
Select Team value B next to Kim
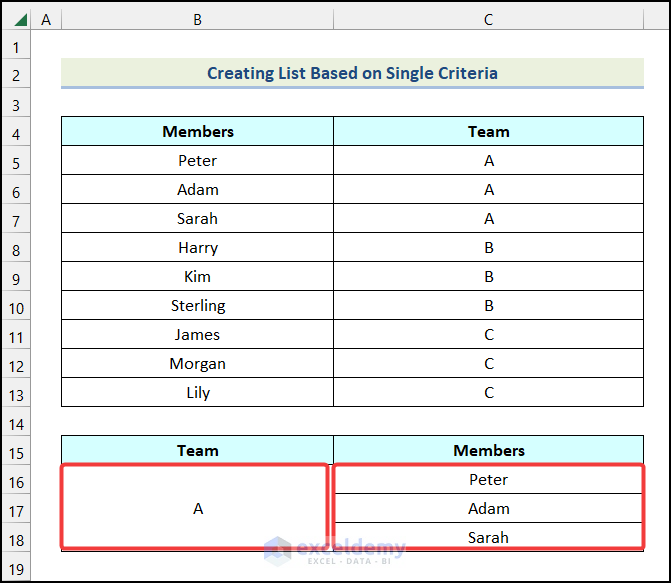(488, 277)
